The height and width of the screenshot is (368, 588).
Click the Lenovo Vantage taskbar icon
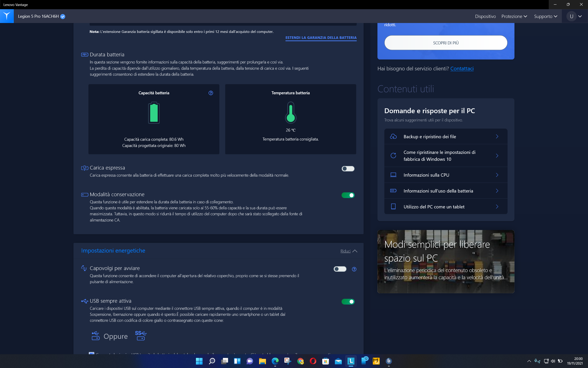pos(351,361)
